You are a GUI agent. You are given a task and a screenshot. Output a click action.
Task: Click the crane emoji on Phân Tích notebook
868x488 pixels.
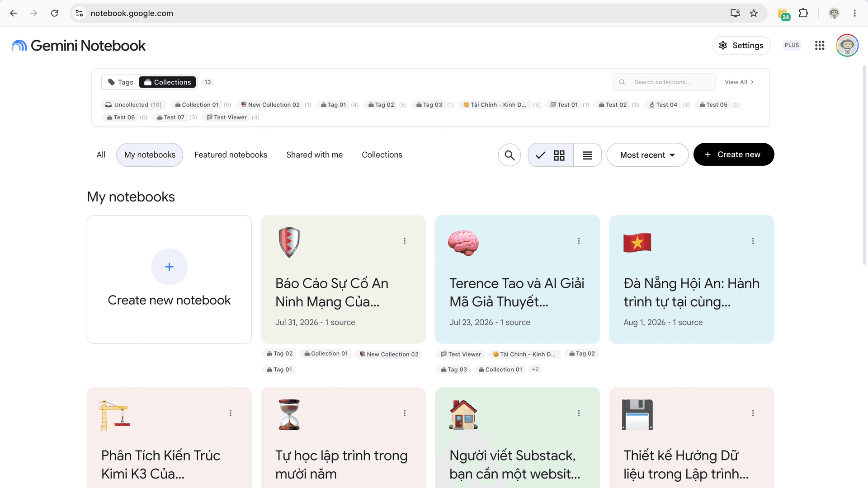(115, 415)
